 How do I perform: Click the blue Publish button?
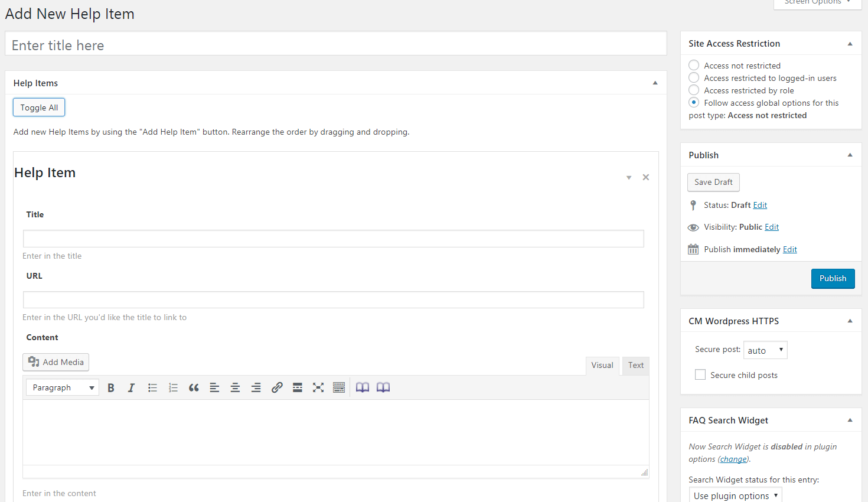833,279
